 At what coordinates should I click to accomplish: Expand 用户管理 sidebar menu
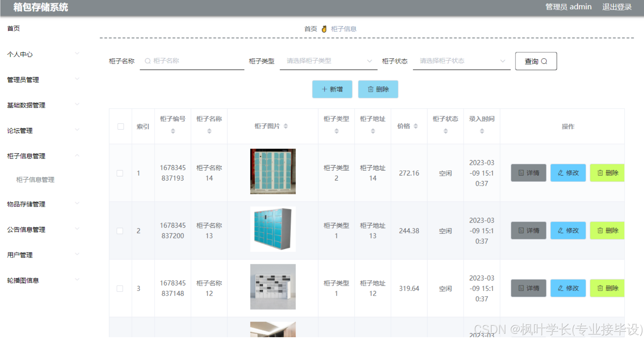43,255
